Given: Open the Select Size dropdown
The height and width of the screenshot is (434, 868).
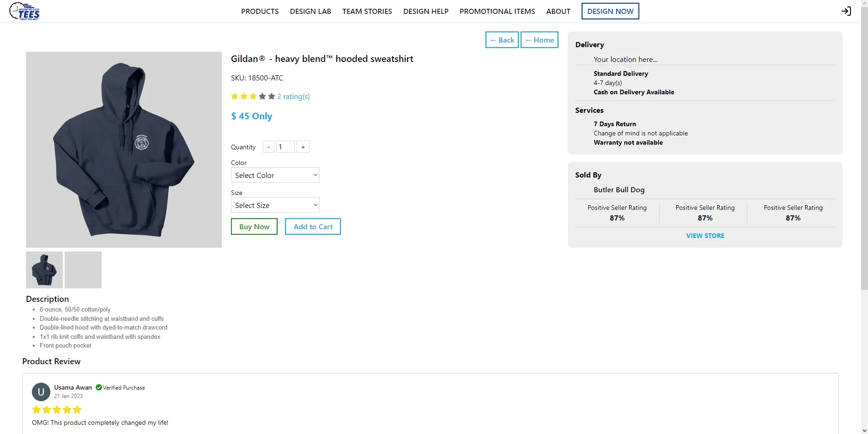Looking at the screenshot, I should tap(275, 205).
